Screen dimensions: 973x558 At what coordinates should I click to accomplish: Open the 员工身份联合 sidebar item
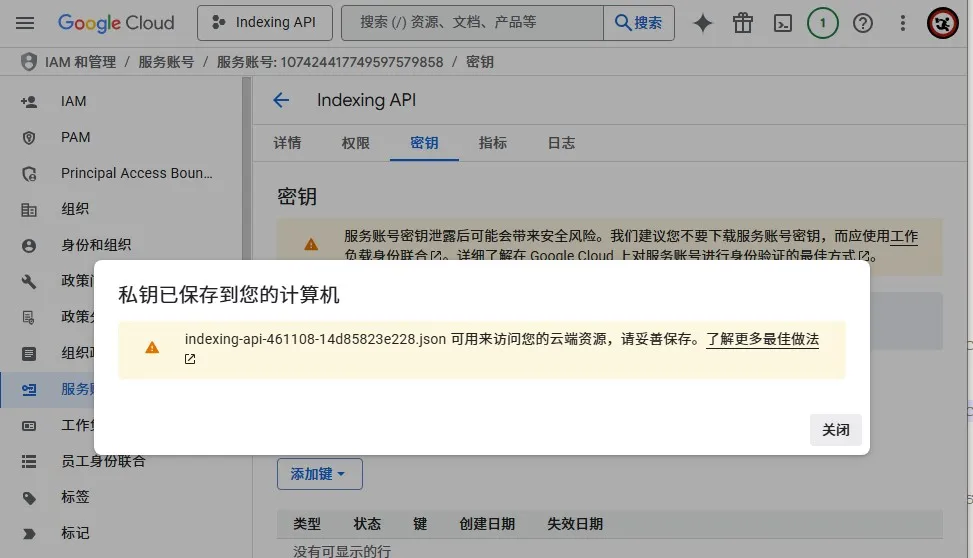[103, 461]
